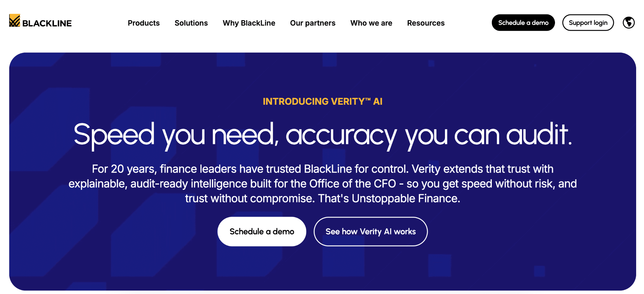Click the yellow BlackLine logo mark

(x=14, y=20)
